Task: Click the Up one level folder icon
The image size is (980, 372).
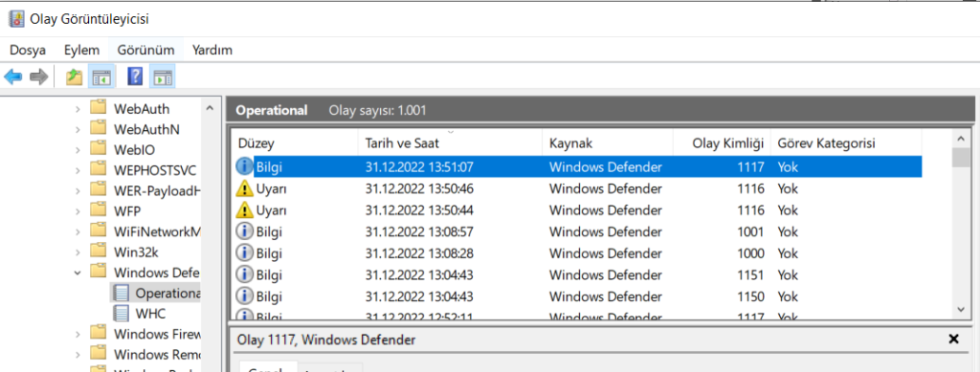Action: (75, 77)
